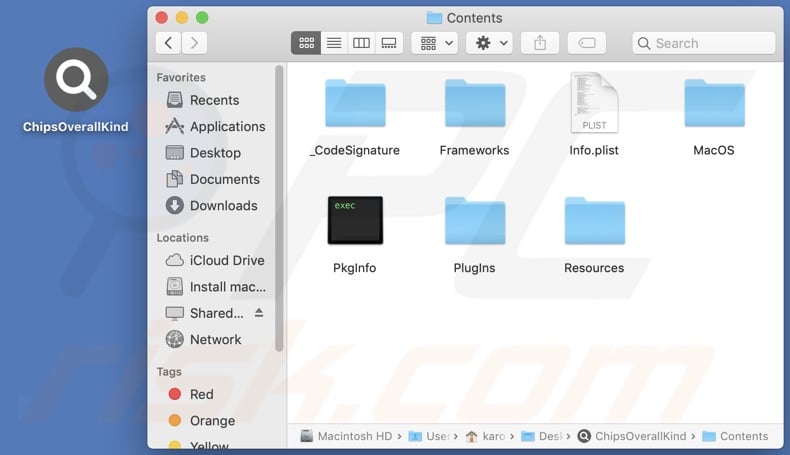Screen dimensions: 790x455
Task: Go back with the left arrow button
Action: click(169, 43)
